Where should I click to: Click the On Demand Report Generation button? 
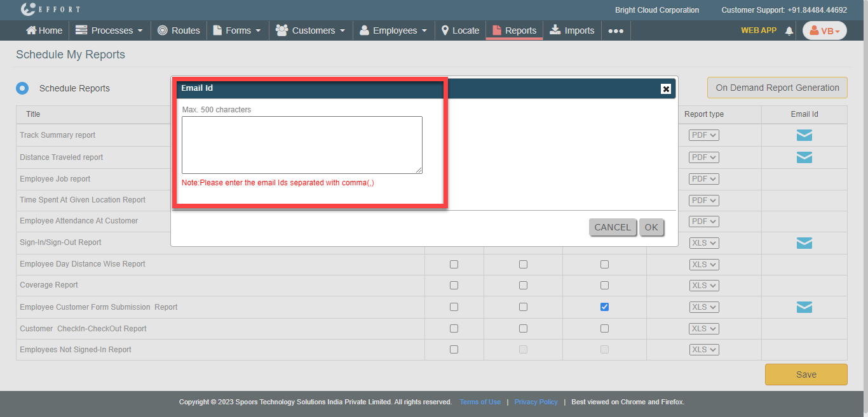[x=776, y=88]
